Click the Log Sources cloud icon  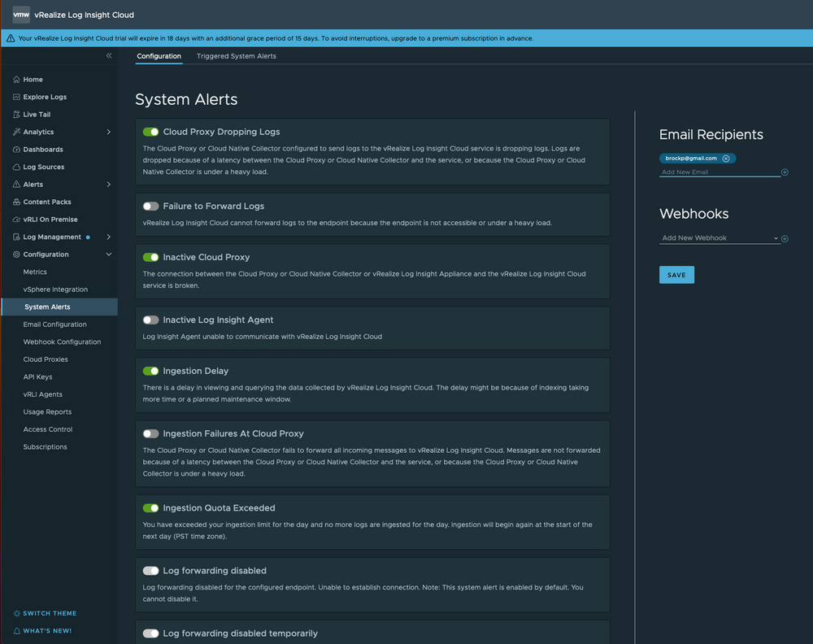16,167
